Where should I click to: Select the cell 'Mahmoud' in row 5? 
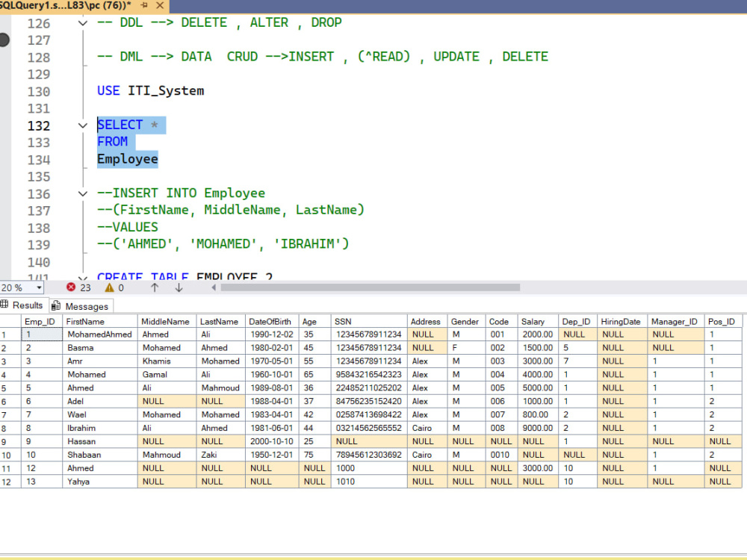(x=220, y=388)
